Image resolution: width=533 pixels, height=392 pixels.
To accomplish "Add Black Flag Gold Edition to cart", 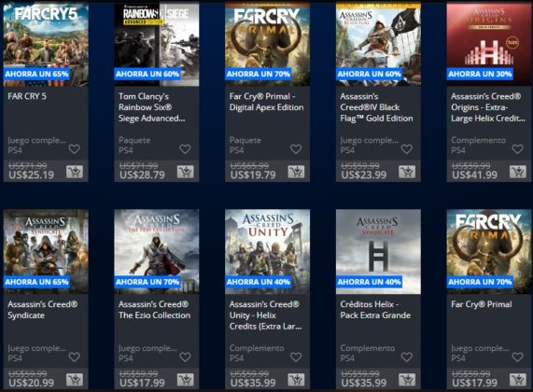I will click(407, 172).
